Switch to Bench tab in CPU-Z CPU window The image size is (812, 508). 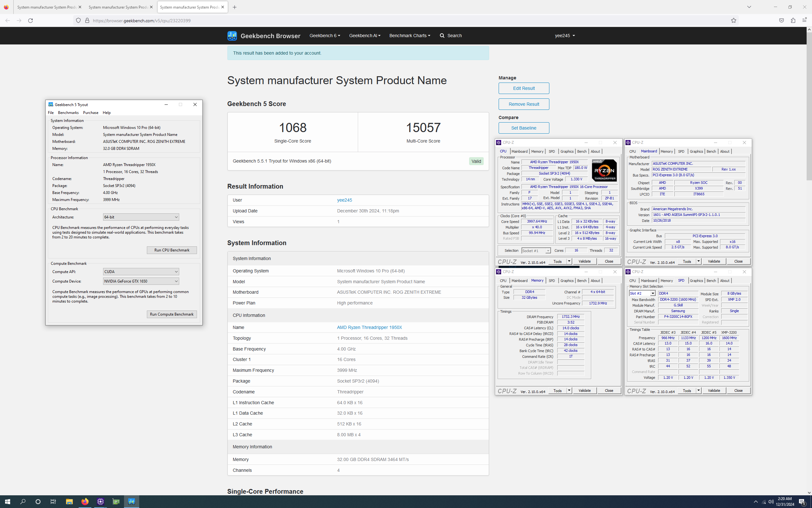coord(582,151)
